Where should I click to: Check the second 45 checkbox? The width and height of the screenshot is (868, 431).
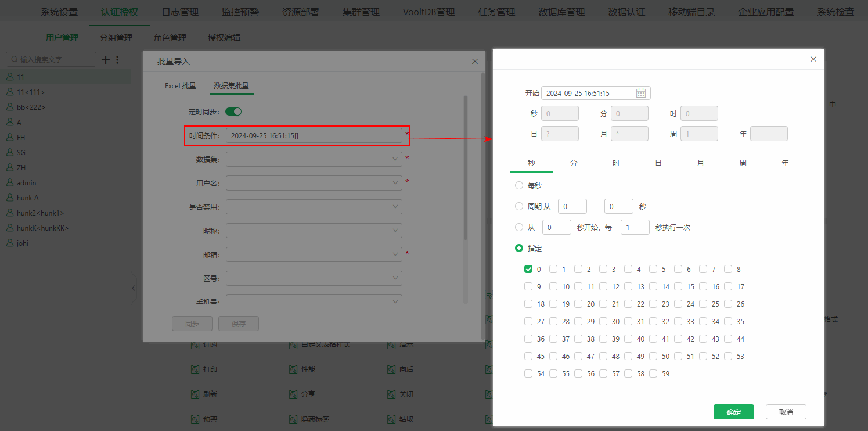coord(528,356)
